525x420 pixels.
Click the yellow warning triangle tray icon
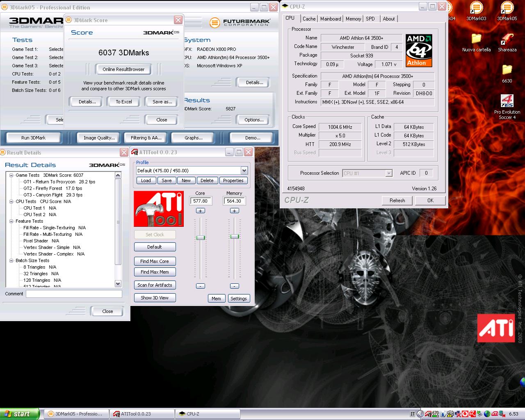450,414
